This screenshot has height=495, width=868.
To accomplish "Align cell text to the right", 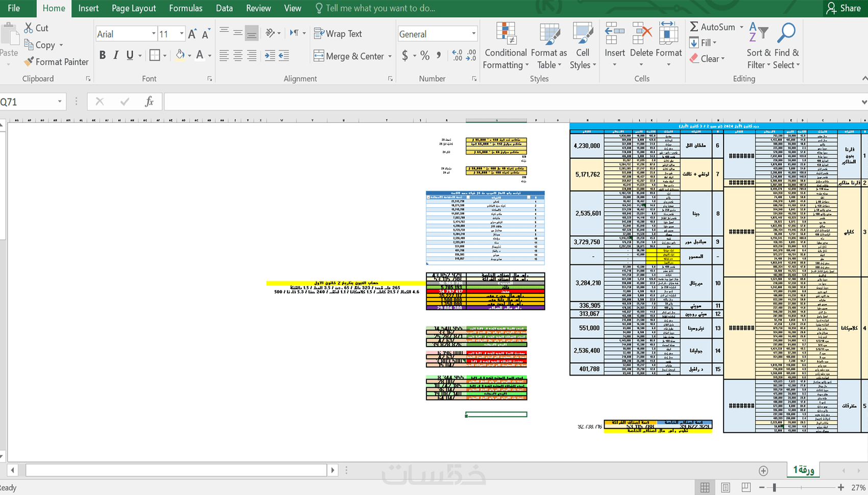I will click(x=252, y=56).
